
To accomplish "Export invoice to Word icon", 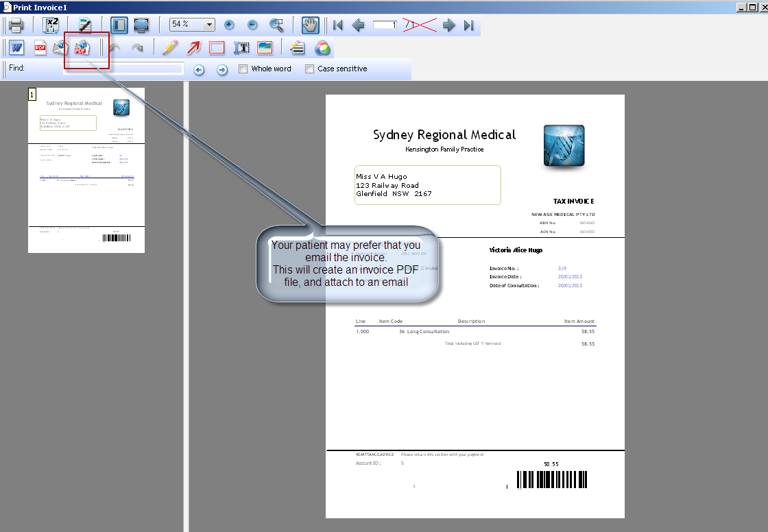I will coord(16,47).
